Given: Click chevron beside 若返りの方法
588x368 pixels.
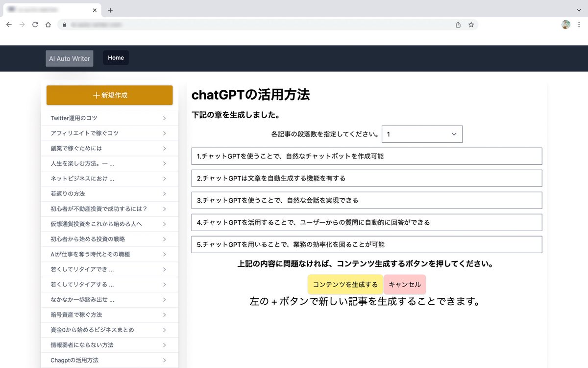Looking at the screenshot, I should (x=164, y=194).
